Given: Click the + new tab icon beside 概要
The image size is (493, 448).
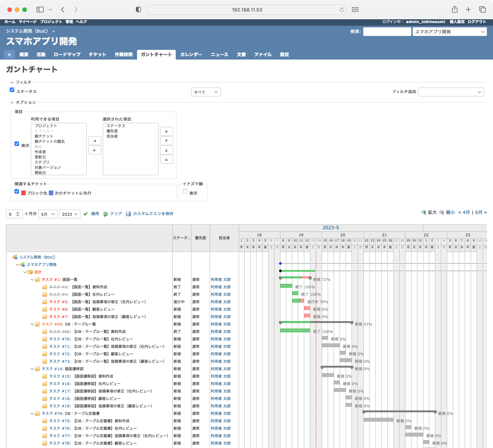Looking at the screenshot, I should pyautogui.click(x=9, y=54).
